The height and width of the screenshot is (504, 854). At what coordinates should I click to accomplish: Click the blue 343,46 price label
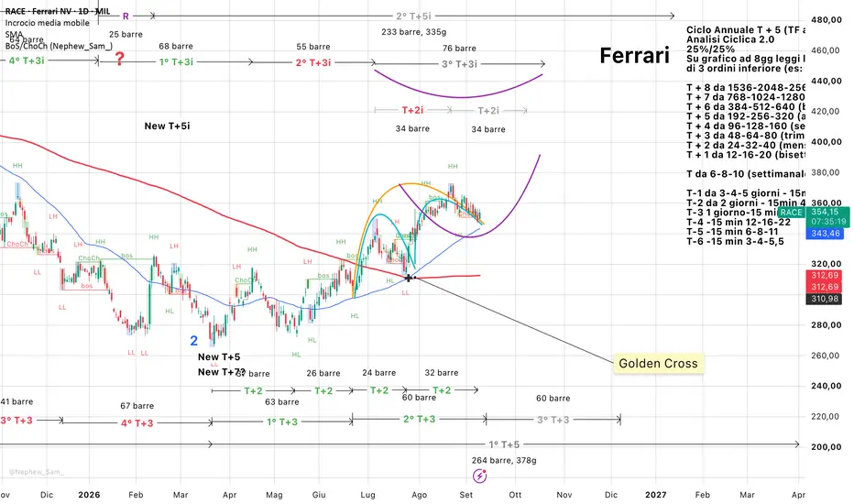(x=825, y=233)
